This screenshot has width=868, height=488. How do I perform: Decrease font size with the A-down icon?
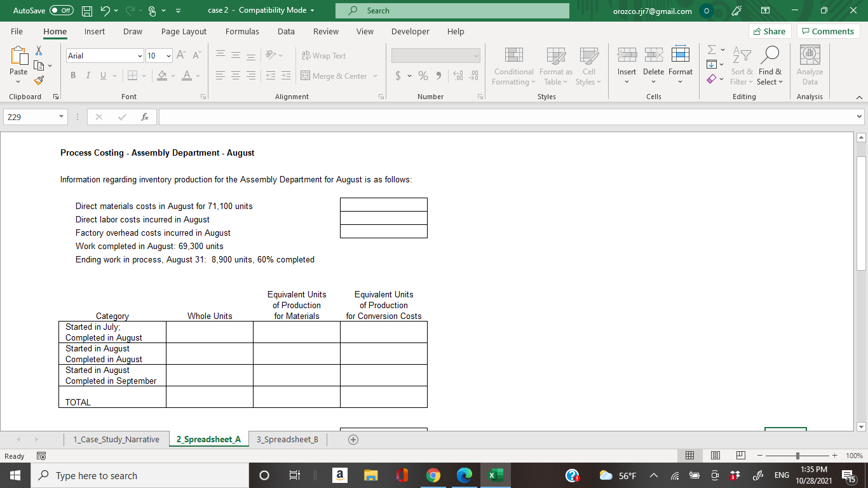(196, 56)
